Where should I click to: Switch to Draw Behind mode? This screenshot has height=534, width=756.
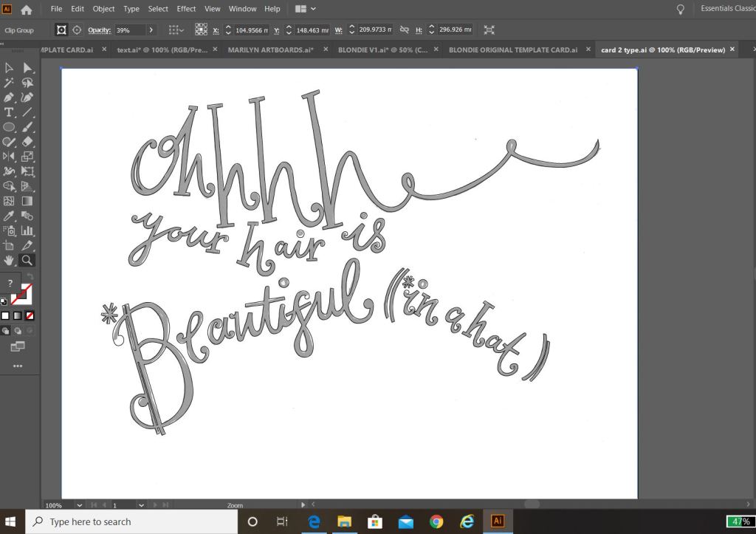click(x=17, y=331)
